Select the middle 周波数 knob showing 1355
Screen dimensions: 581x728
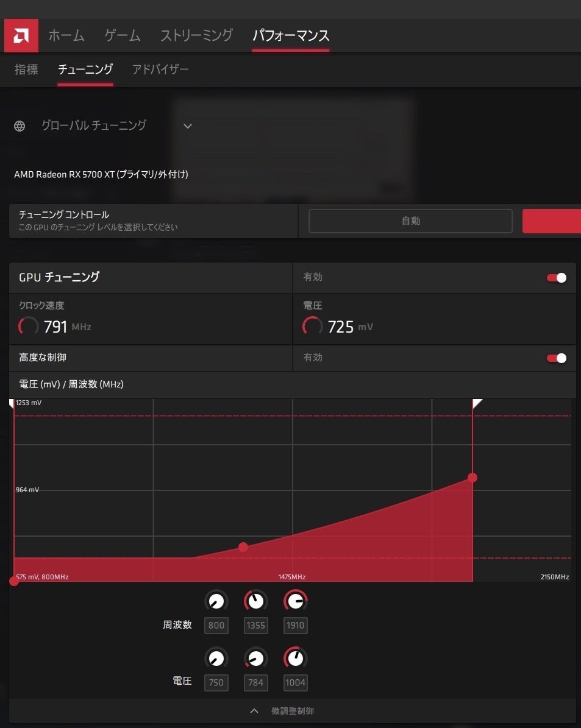(255, 601)
